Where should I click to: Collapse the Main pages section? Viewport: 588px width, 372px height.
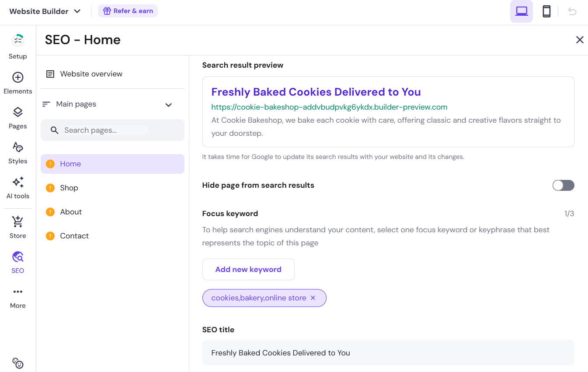click(x=168, y=105)
